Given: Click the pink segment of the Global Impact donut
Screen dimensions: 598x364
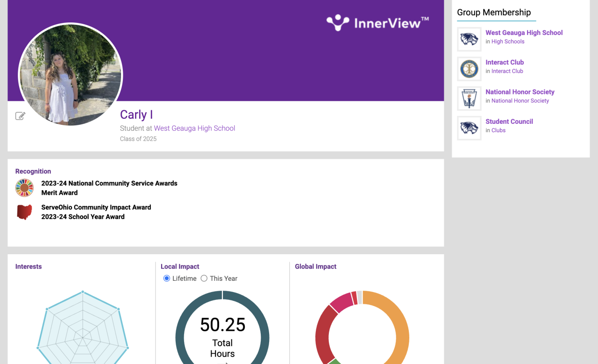Looking at the screenshot, I should coord(342,301).
